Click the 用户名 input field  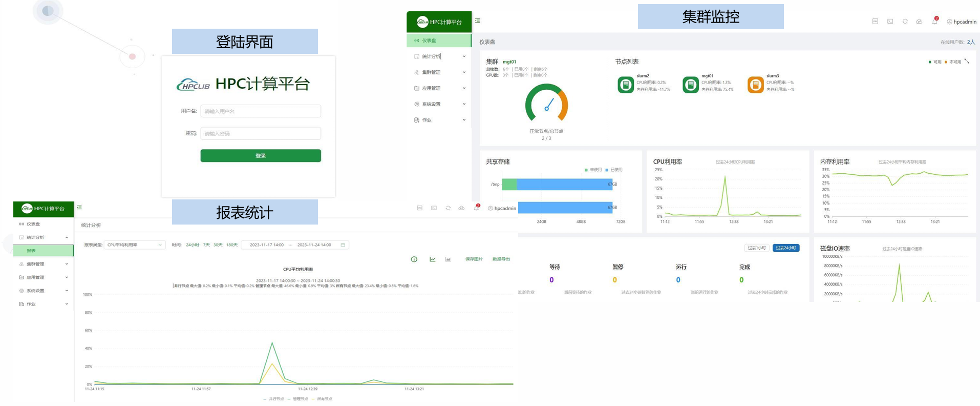(x=260, y=111)
